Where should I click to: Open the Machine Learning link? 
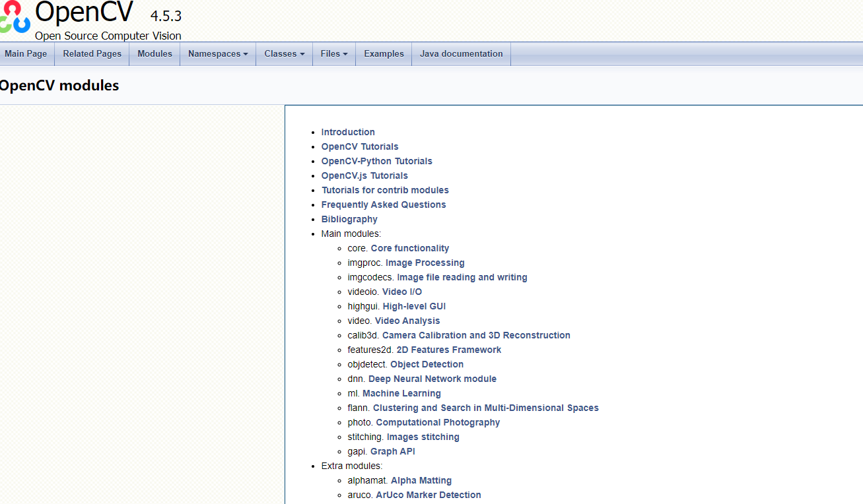tap(401, 393)
